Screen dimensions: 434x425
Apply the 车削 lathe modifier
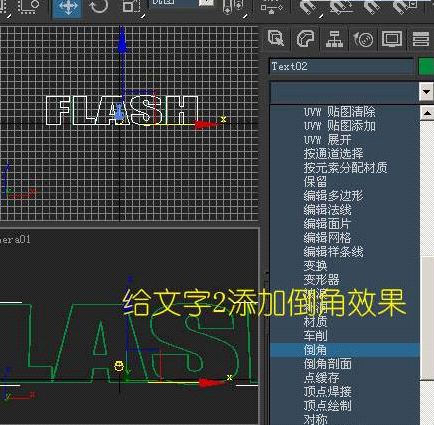click(315, 336)
